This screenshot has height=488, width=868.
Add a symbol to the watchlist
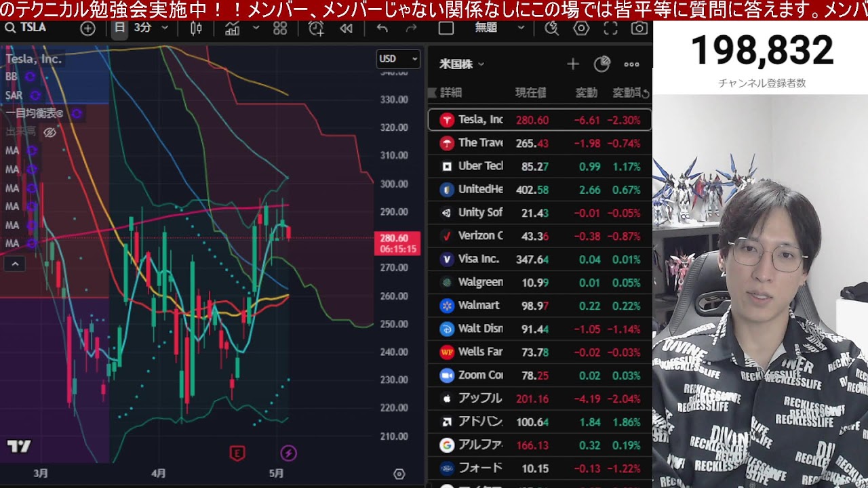573,64
